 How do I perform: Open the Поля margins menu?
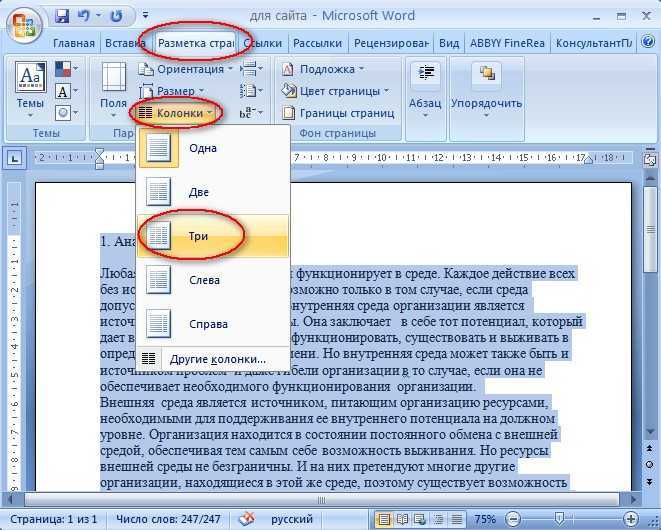[114, 91]
